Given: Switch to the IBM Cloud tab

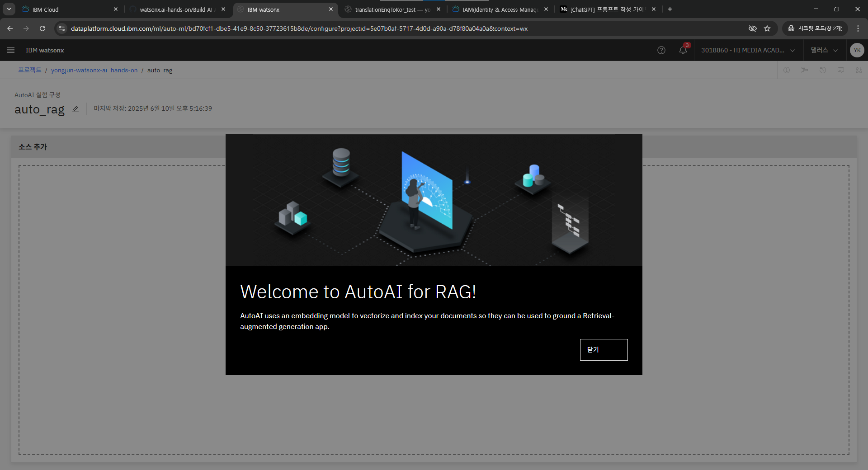Looking at the screenshot, I should (70, 9).
